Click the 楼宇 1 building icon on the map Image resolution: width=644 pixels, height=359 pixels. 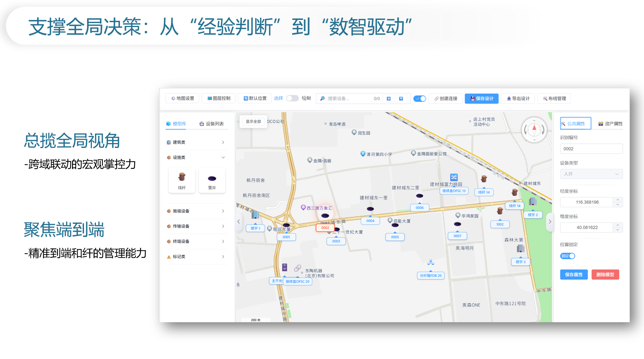tap(255, 215)
